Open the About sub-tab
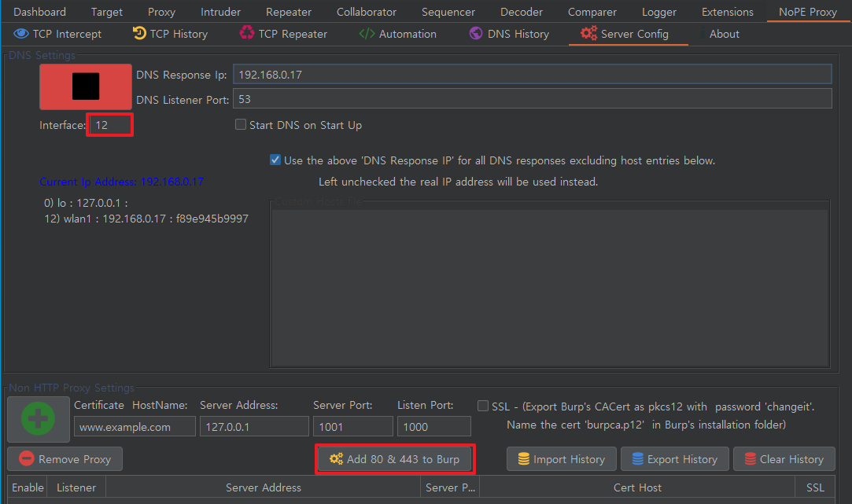The image size is (852, 504). click(725, 34)
